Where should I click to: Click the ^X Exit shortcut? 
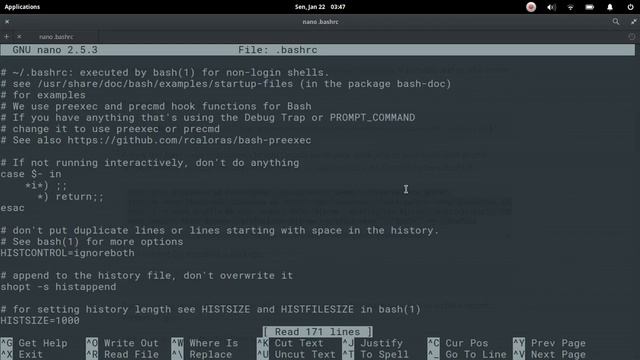pyautogui.click(x=22, y=355)
